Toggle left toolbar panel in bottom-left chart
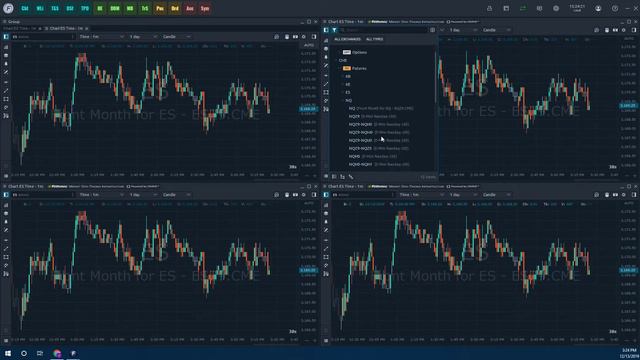The image size is (640, 360). 6,195
